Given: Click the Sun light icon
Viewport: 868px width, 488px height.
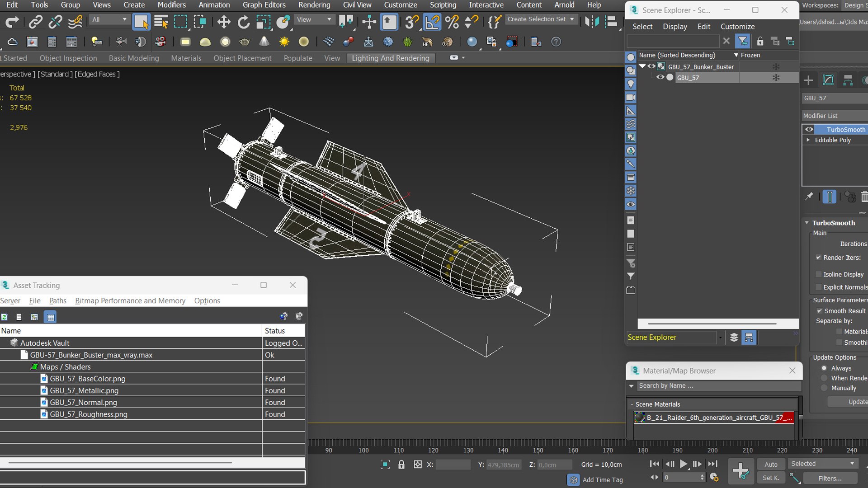Looking at the screenshot, I should 284,42.
